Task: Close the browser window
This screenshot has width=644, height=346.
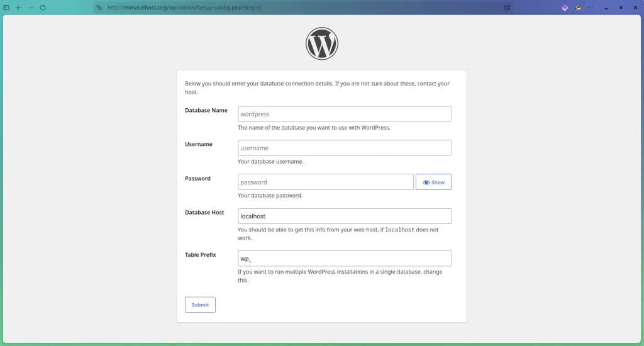Action: point(635,8)
